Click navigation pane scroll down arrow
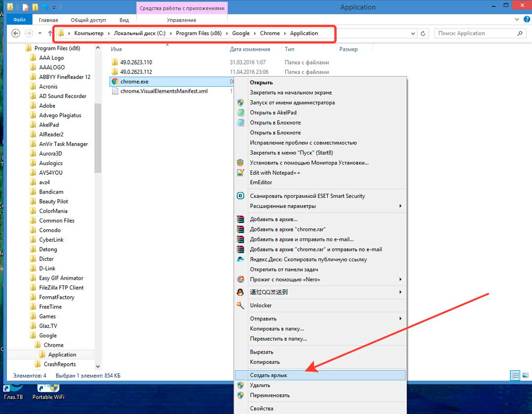The image size is (532, 414). click(98, 366)
